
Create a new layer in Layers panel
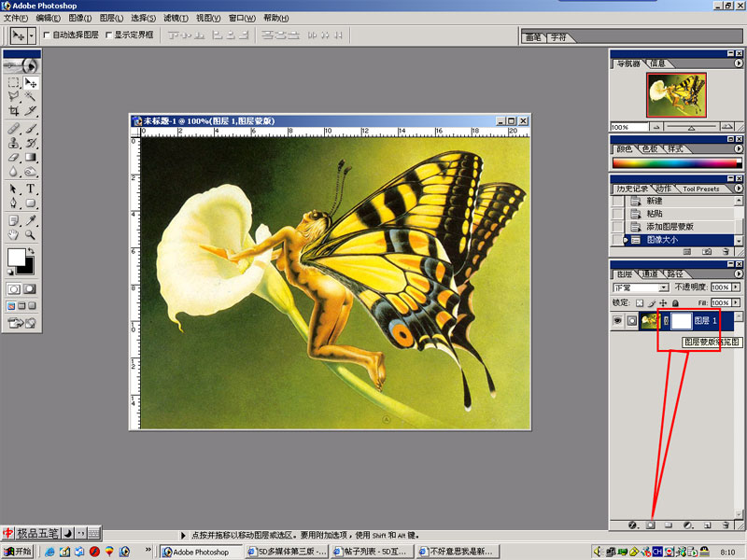click(x=707, y=525)
